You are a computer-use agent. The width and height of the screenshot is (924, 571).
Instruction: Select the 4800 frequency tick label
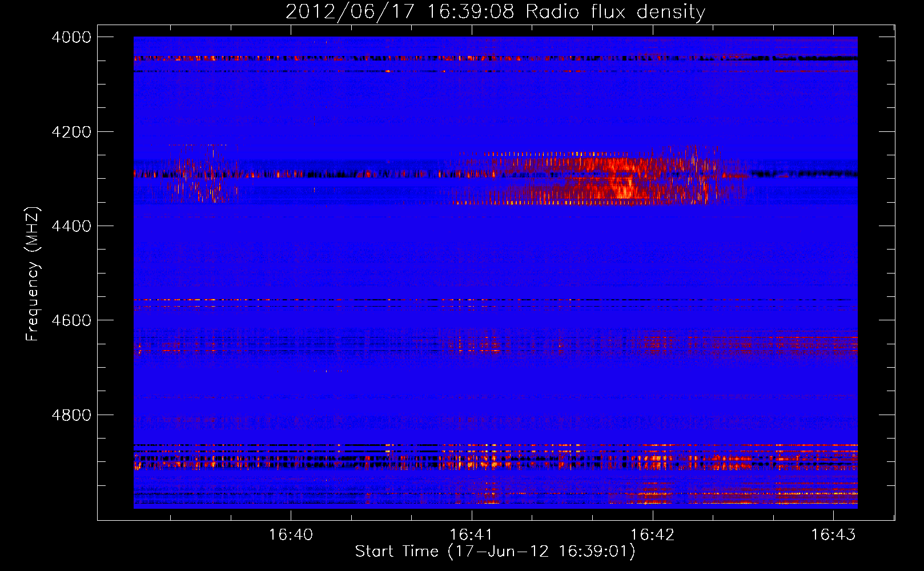(71, 415)
